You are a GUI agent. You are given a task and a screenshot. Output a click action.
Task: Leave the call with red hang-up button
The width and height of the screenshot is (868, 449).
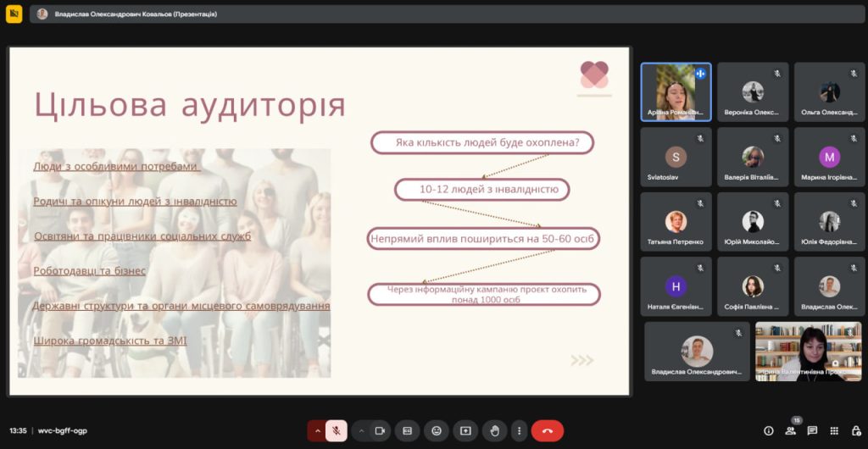coord(547,430)
